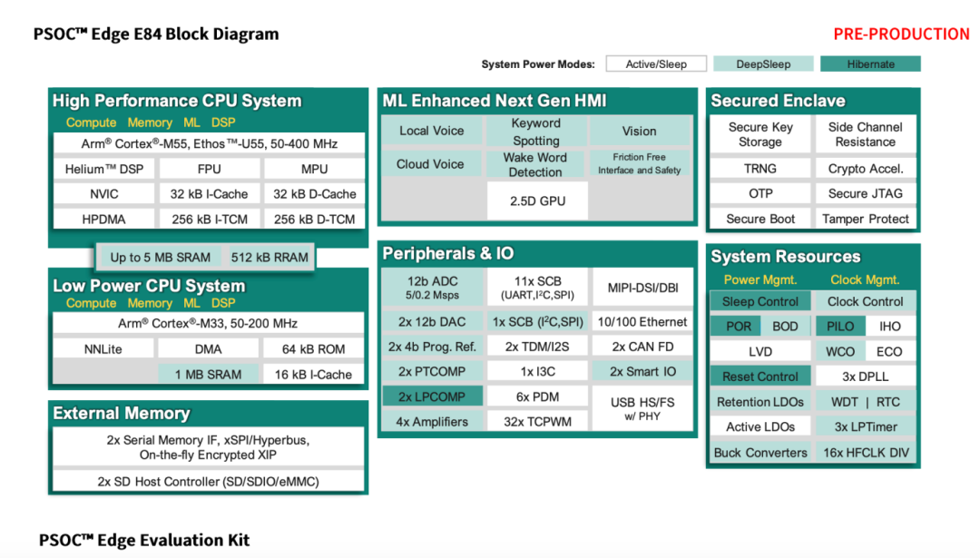Select the Secure Boot block

click(x=760, y=219)
